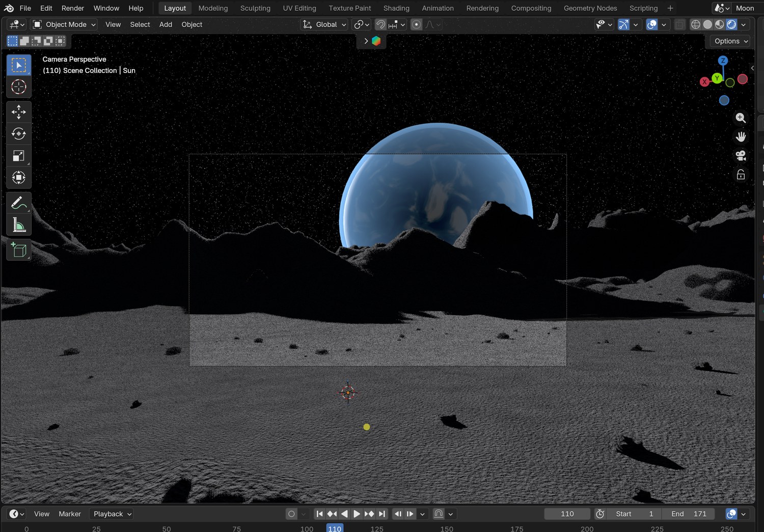
Task: Jump to the first frame
Action: point(319,514)
